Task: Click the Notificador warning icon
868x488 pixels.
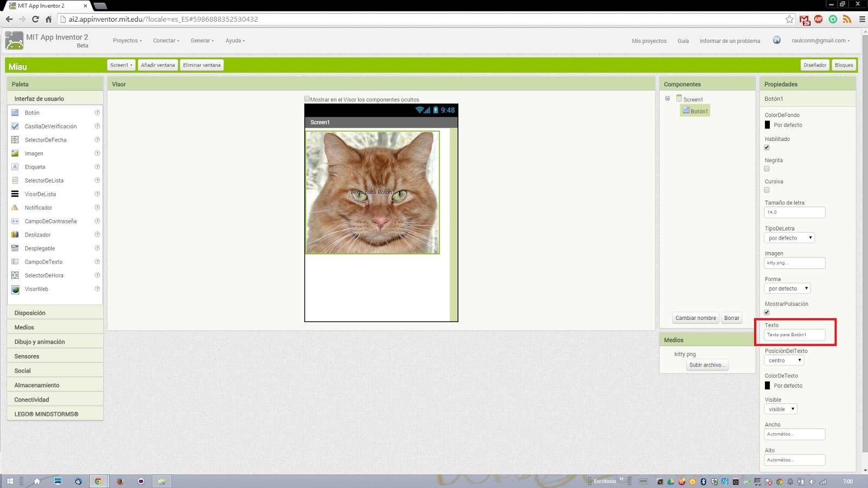Action: click(x=15, y=208)
